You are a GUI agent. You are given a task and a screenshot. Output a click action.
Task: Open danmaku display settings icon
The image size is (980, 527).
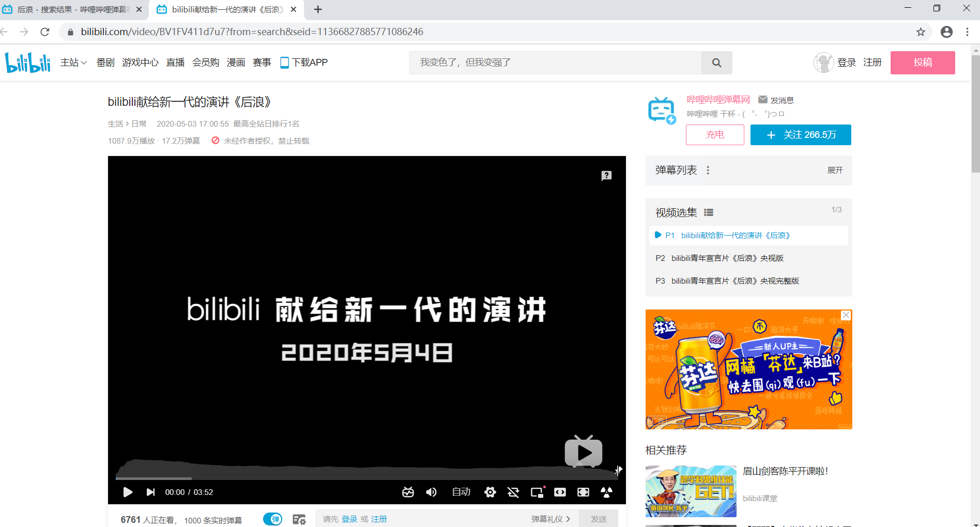point(299,519)
